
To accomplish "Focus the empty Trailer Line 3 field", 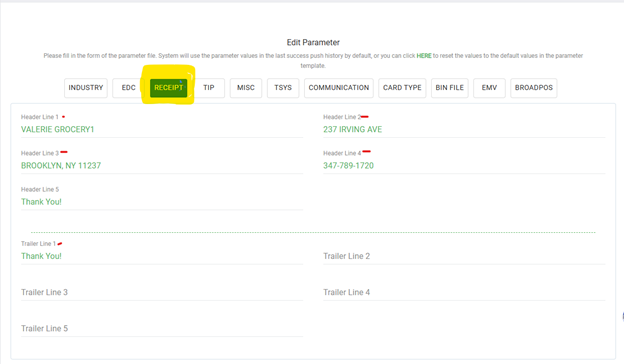I will pyautogui.click(x=162, y=292).
